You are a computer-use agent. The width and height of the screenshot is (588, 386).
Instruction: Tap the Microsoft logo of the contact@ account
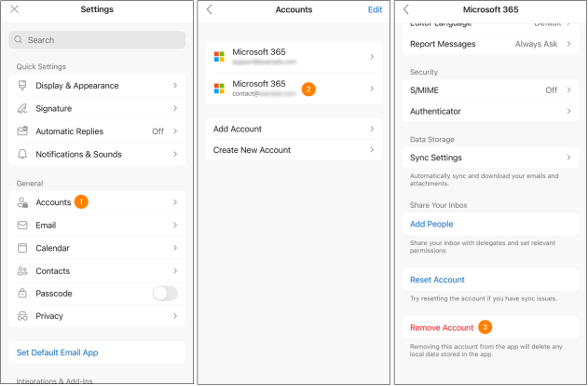click(219, 89)
